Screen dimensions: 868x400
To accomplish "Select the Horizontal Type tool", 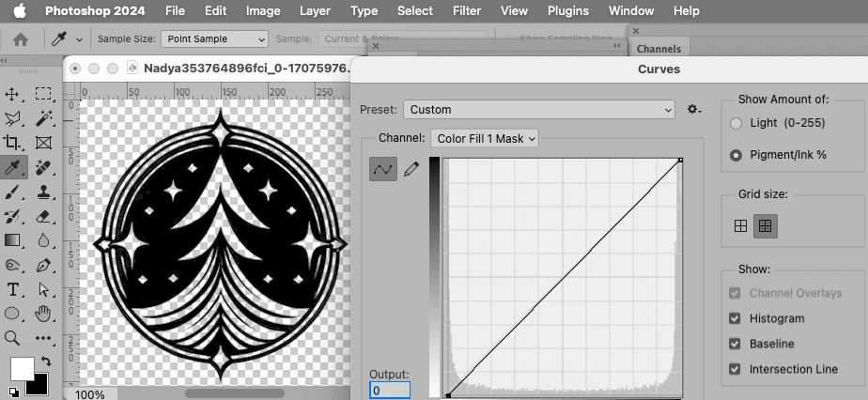I will [11, 289].
